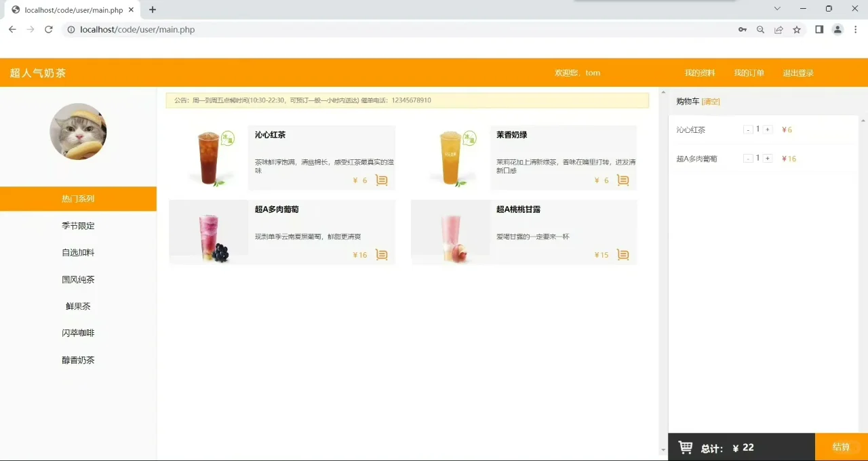The image size is (868, 461).
Task: Add 超A桃桃甘露 via its order icon
Action: (x=623, y=254)
